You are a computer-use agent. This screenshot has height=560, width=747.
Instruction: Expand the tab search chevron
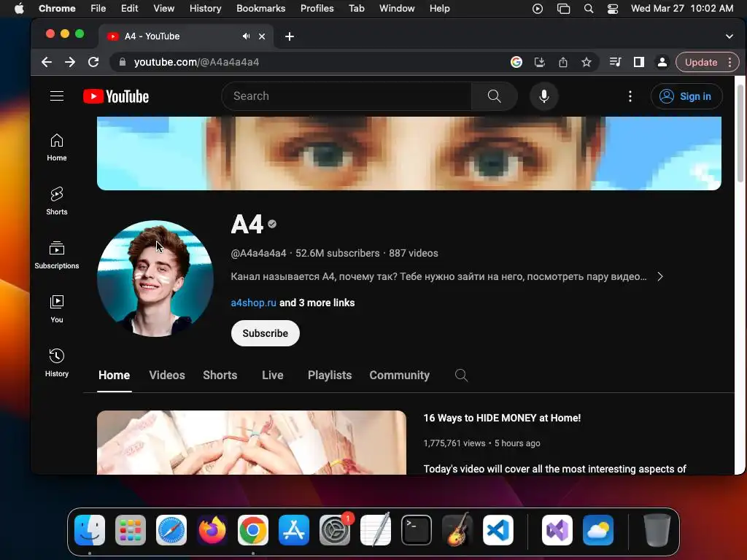tap(729, 36)
